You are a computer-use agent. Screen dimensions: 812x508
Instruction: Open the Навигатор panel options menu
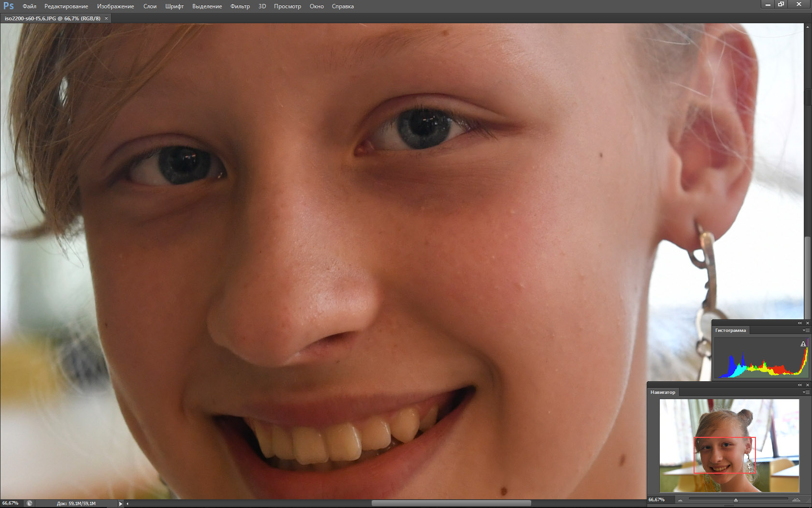806,392
